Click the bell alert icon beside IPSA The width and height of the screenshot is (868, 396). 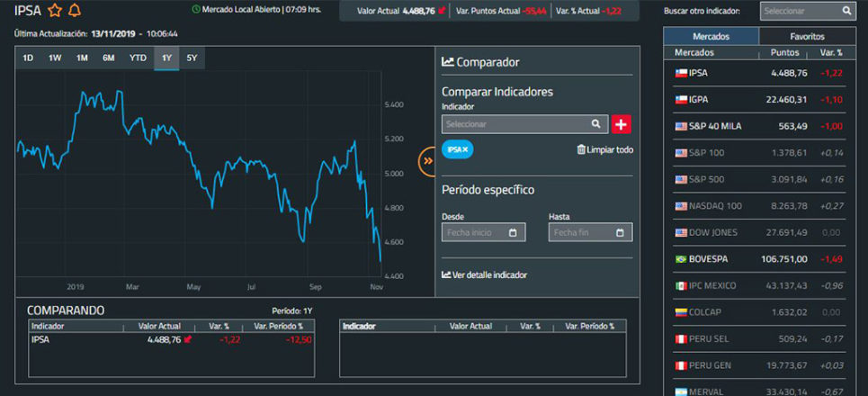tap(74, 11)
